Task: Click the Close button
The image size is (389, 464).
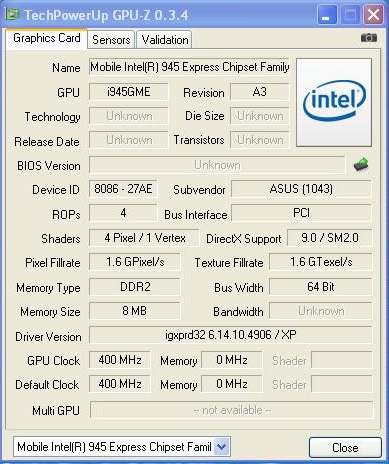Action: (x=345, y=447)
